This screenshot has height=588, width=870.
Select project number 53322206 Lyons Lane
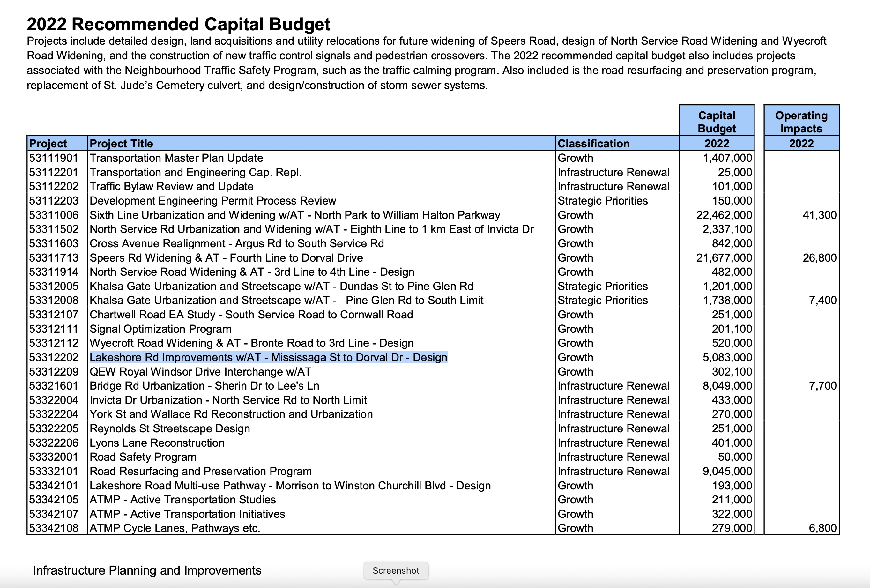[x=54, y=443]
